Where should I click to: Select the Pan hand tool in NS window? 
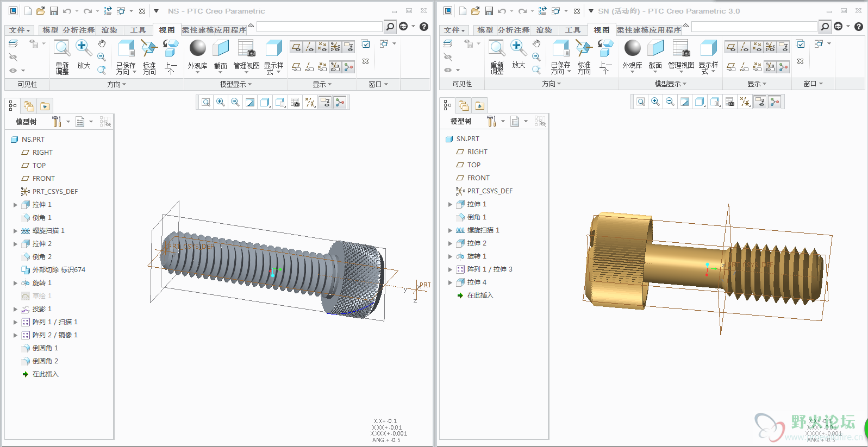pos(102,43)
